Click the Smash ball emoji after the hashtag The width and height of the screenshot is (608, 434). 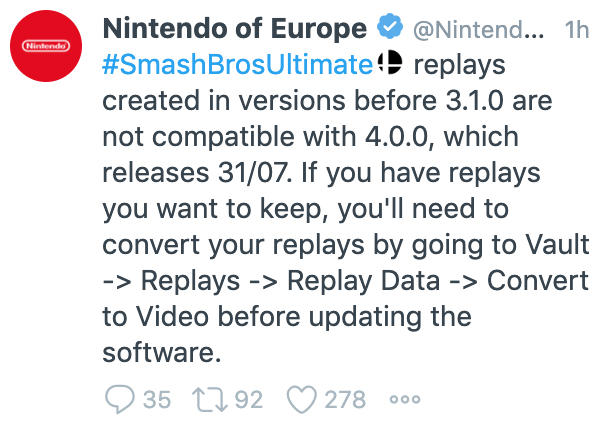pos(389,65)
